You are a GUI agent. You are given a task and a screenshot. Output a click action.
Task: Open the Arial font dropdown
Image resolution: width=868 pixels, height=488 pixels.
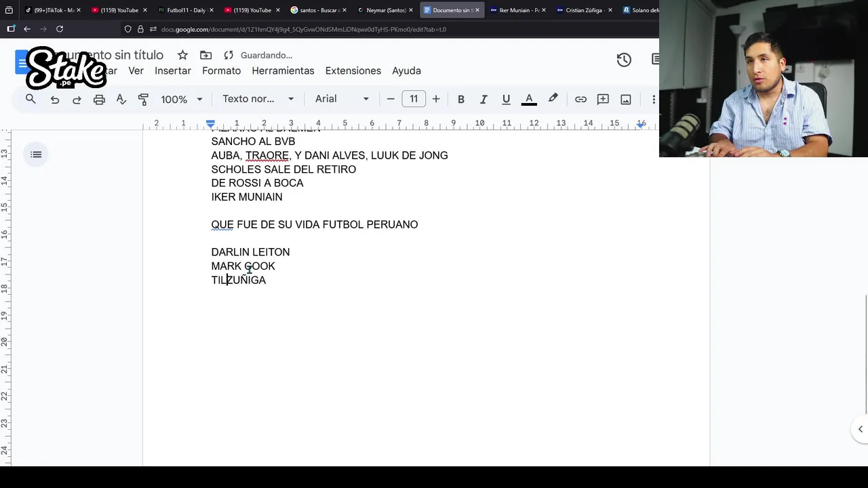click(342, 99)
